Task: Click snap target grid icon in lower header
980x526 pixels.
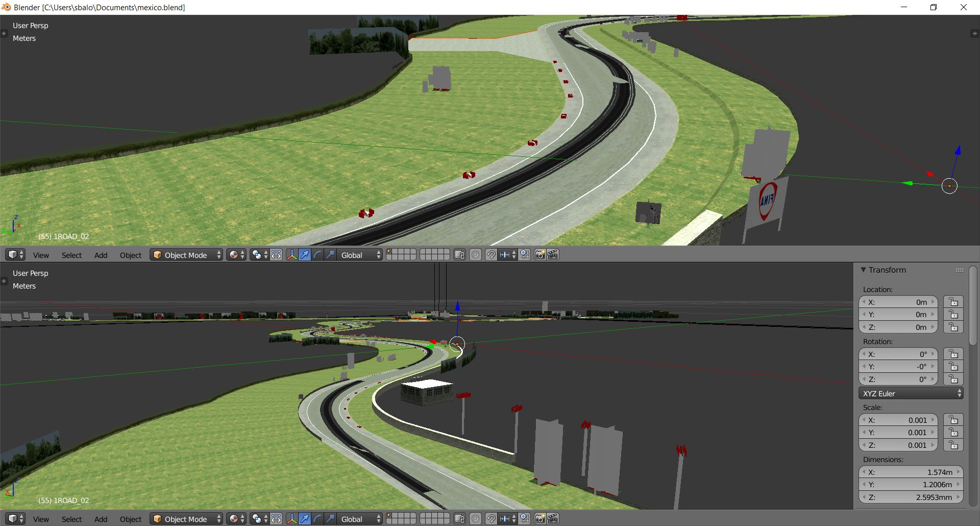Action: [525, 519]
